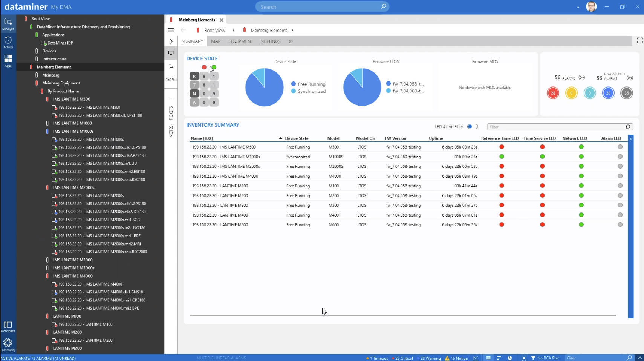Click the gray 56 alarm total circle

tap(627, 93)
